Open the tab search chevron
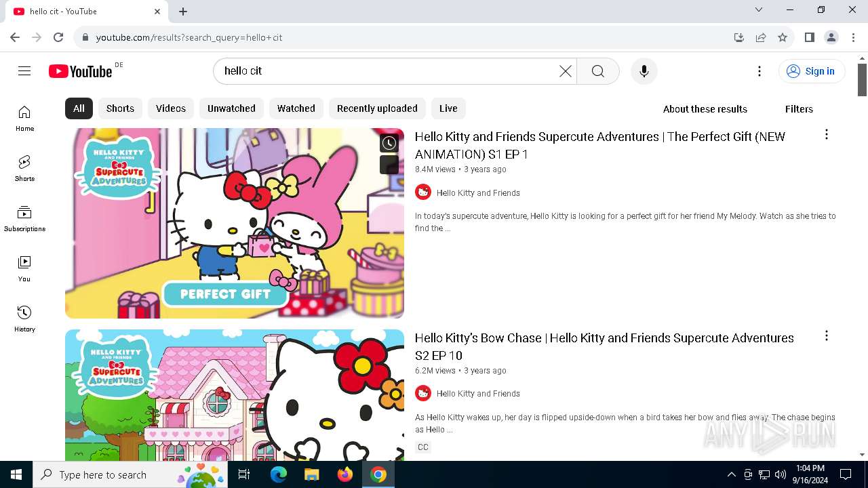The width and height of the screenshot is (868, 488). (x=759, y=9)
